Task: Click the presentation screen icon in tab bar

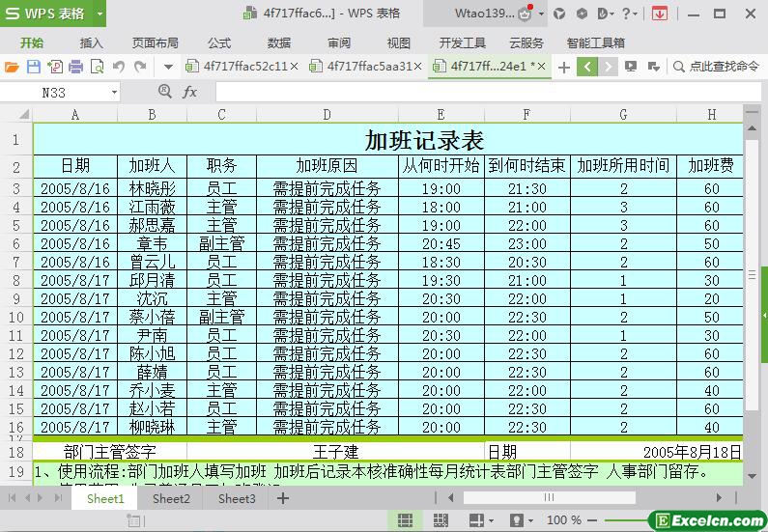Action: coord(631,66)
